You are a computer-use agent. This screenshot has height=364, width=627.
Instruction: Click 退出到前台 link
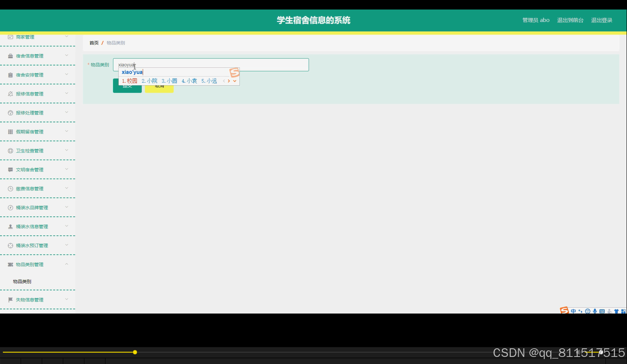point(570,20)
